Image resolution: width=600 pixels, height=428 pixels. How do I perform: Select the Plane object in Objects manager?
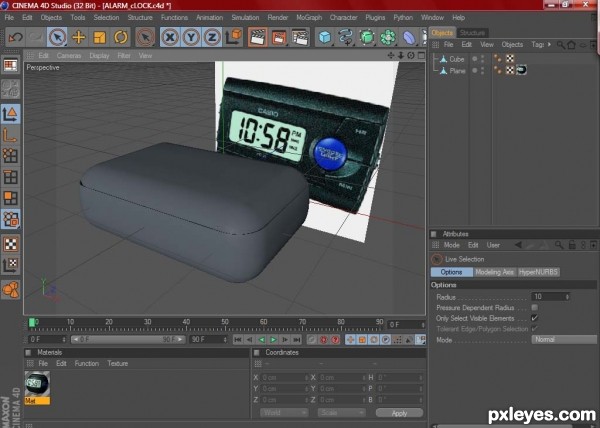457,71
